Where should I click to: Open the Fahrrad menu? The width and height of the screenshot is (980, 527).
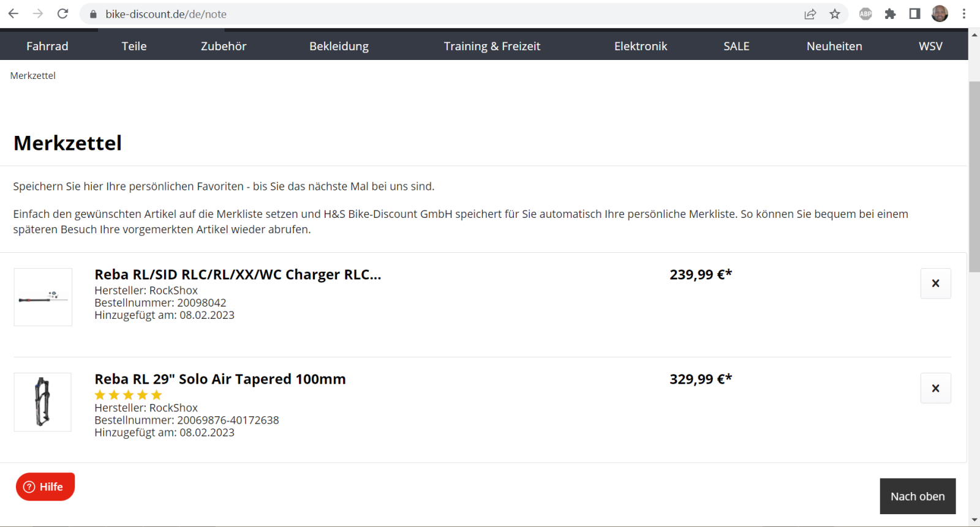pos(47,46)
